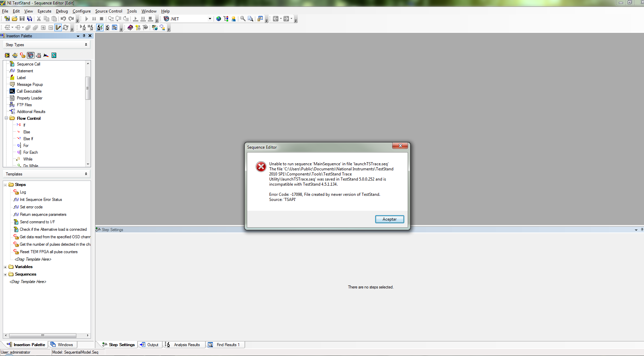Click the Aceptar button in the dialog
Screen dimensions: 644x356
(389, 219)
